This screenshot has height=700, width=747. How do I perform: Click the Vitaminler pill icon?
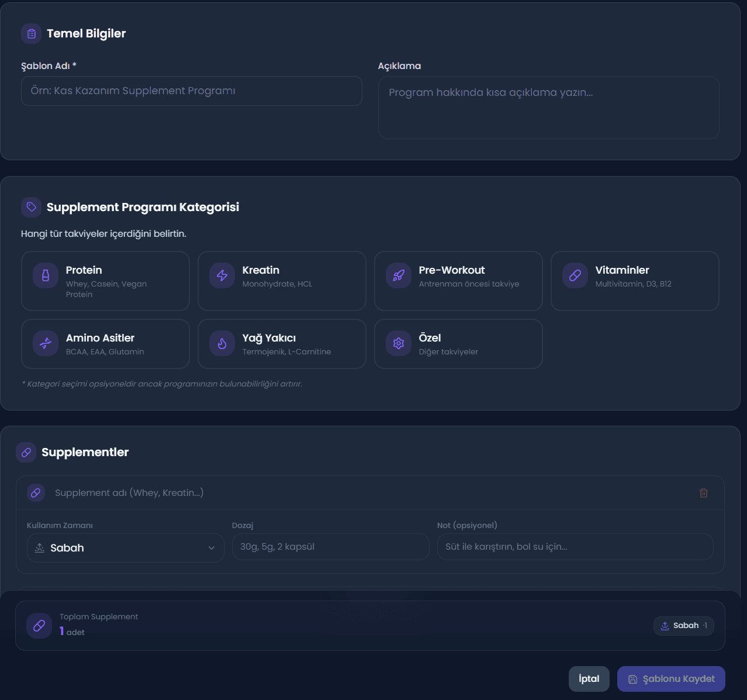click(575, 275)
